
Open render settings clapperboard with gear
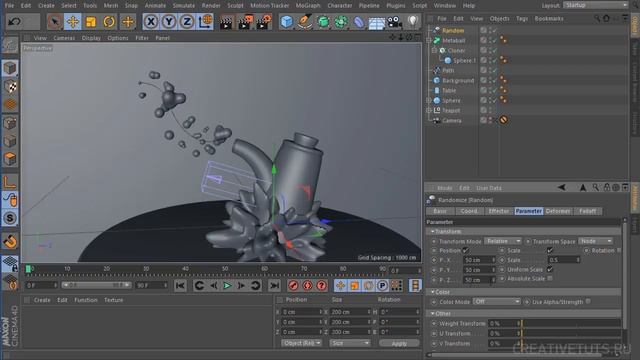pos(263,22)
